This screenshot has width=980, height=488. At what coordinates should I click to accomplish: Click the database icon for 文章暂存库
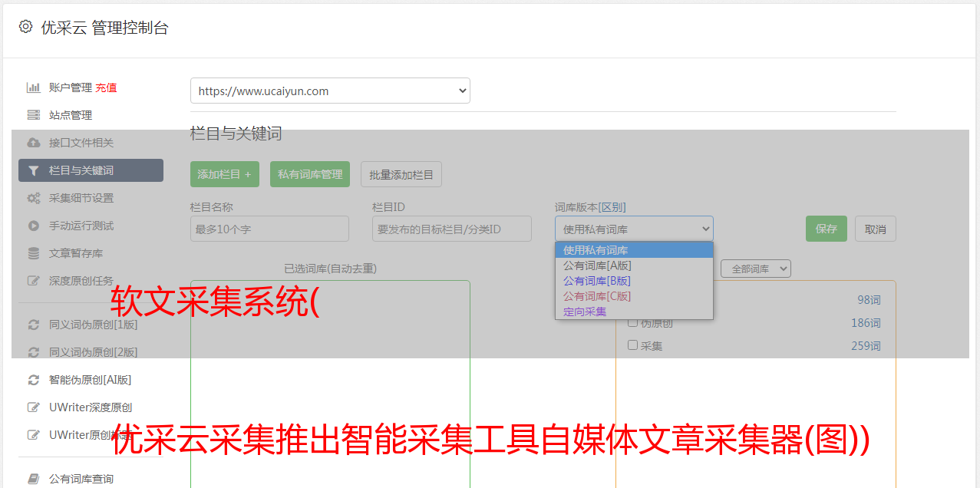point(34,253)
